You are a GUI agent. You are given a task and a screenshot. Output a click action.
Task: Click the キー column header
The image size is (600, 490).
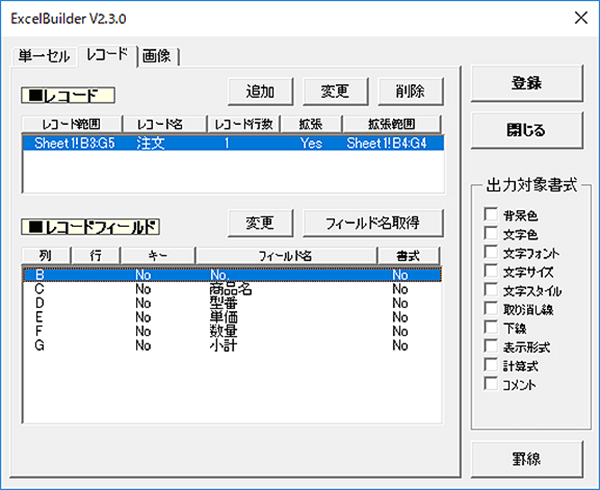tap(158, 256)
